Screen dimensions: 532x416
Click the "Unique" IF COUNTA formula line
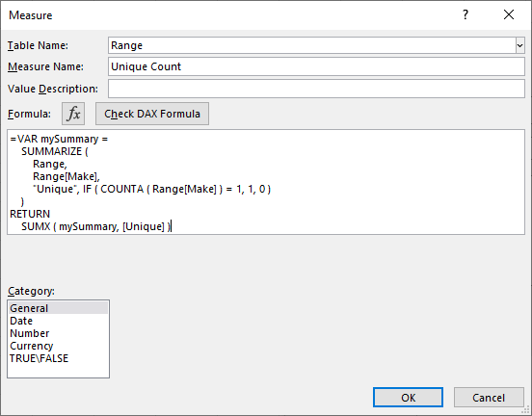[x=151, y=189]
